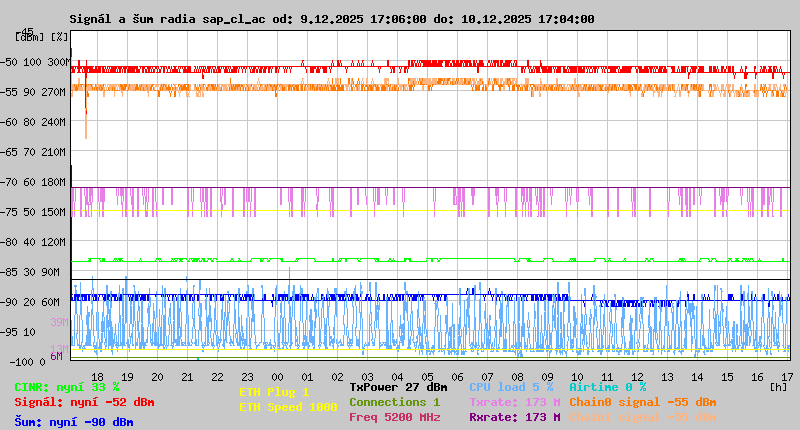Click the '15' hour tick label
Viewport: 800px width, 430px height.
pos(727,377)
